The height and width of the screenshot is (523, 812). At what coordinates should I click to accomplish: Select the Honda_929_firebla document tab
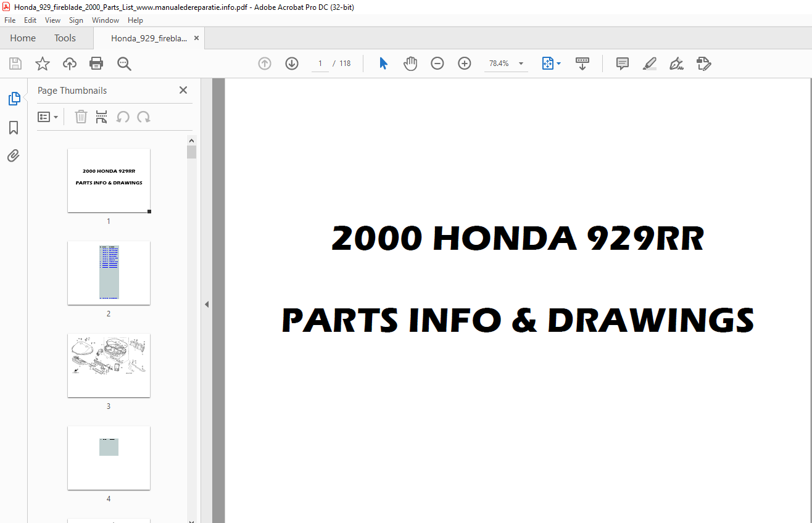click(x=149, y=38)
